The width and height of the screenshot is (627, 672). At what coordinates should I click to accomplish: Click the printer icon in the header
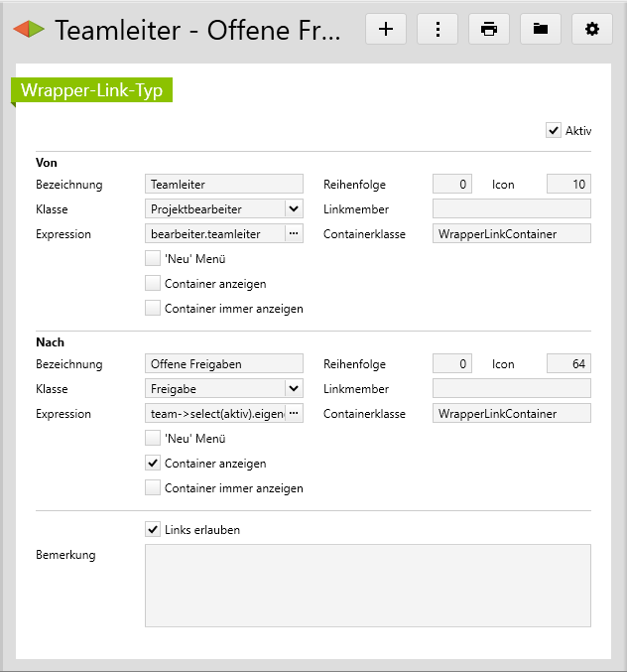click(489, 29)
